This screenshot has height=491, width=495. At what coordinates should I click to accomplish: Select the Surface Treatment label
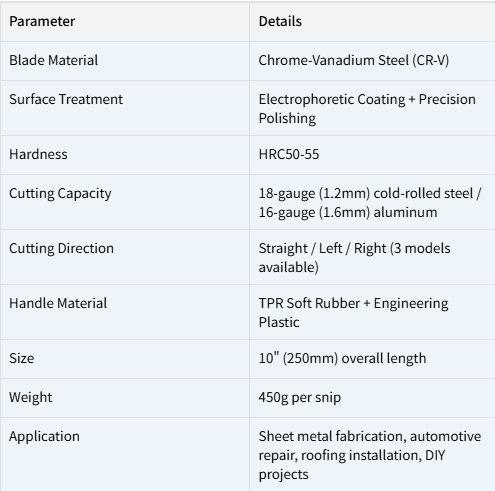[x=66, y=99]
